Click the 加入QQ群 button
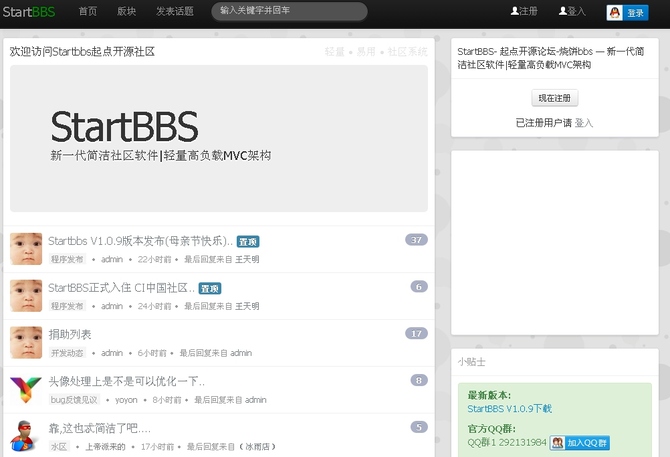 click(580, 443)
